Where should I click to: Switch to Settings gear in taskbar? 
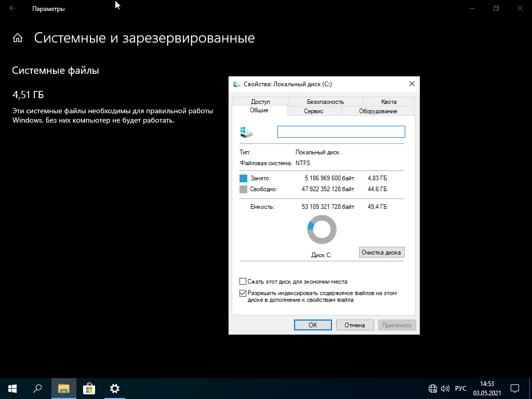[x=115, y=389]
